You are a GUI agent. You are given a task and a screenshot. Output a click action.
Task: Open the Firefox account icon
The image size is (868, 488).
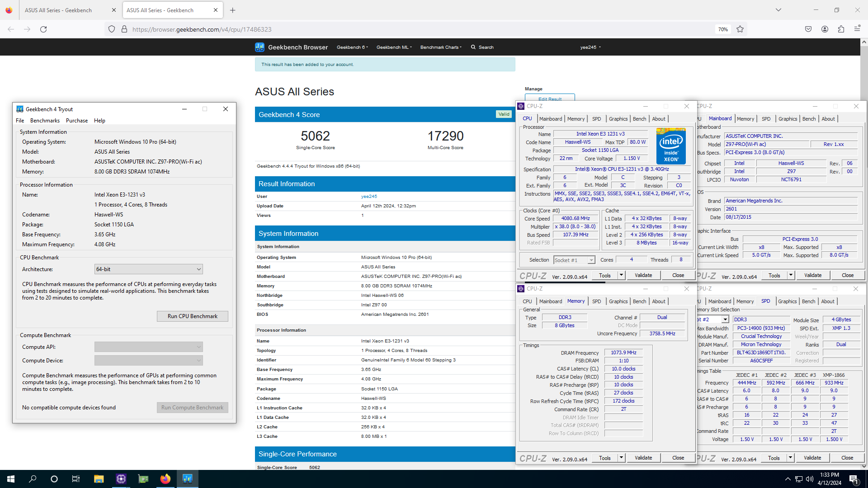coord(825,29)
